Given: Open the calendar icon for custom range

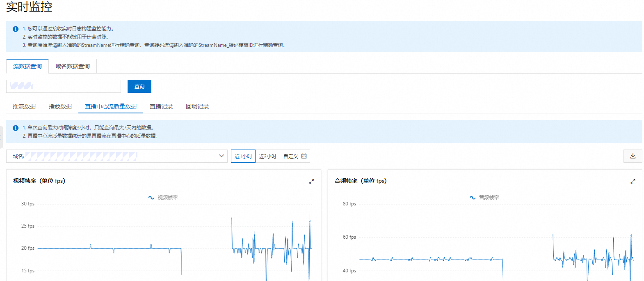Looking at the screenshot, I should click(x=304, y=156).
